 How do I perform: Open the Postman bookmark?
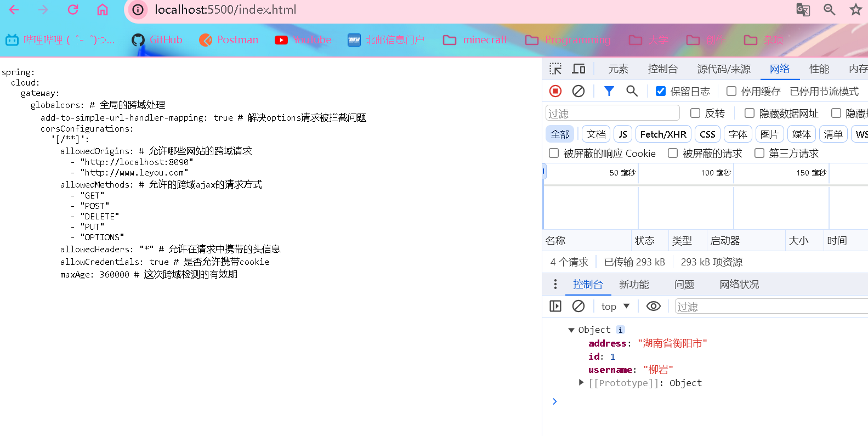pyautogui.click(x=229, y=39)
